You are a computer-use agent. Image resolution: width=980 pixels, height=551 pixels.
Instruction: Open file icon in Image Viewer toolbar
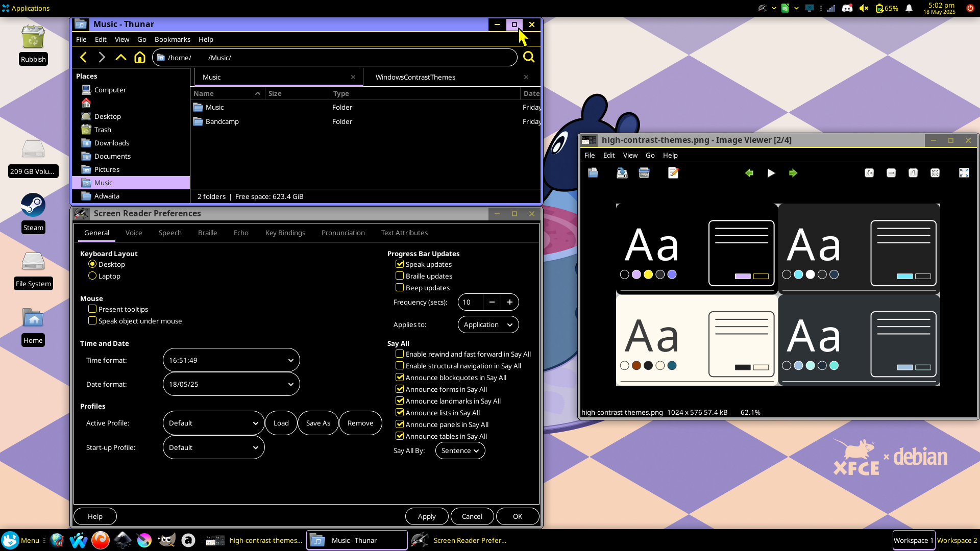[593, 173]
